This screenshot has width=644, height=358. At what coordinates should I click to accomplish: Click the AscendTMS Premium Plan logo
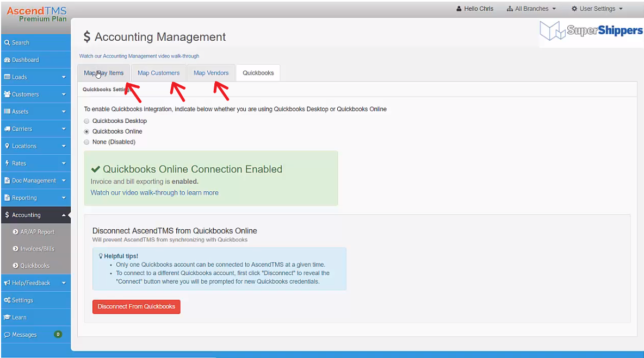pyautogui.click(x=36, y=14)
